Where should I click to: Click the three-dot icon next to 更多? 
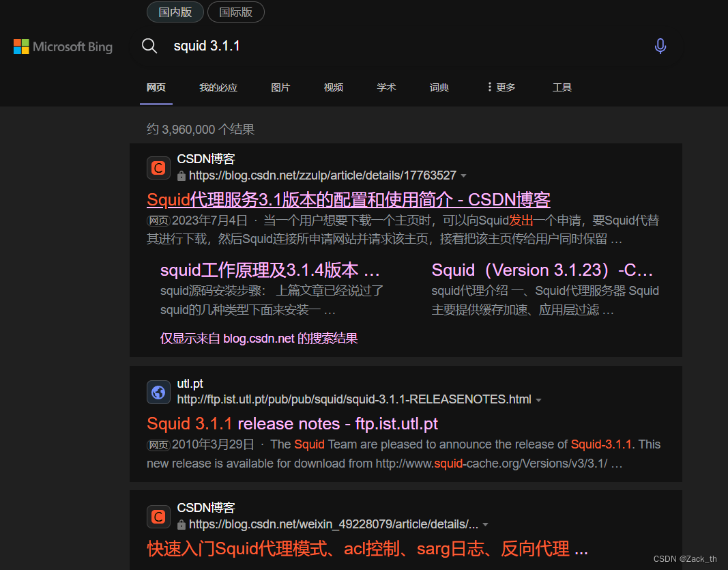(489, 87)
